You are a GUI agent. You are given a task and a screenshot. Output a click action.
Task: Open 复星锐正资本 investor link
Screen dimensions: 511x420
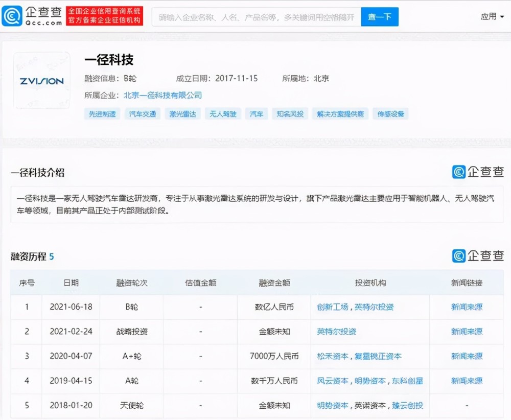[x=378, y=356]
